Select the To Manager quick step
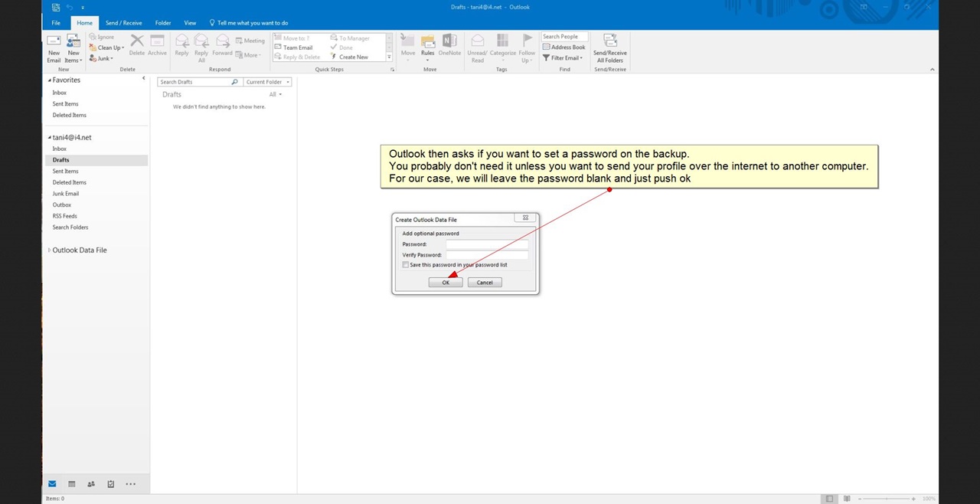980x504 pixels. [350, 38]
